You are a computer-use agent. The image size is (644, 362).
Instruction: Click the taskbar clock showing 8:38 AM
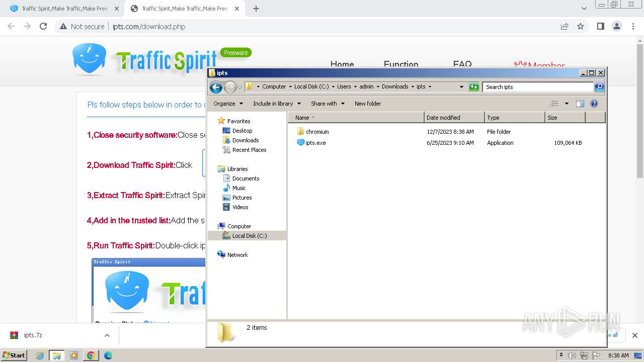click(618, 355)
